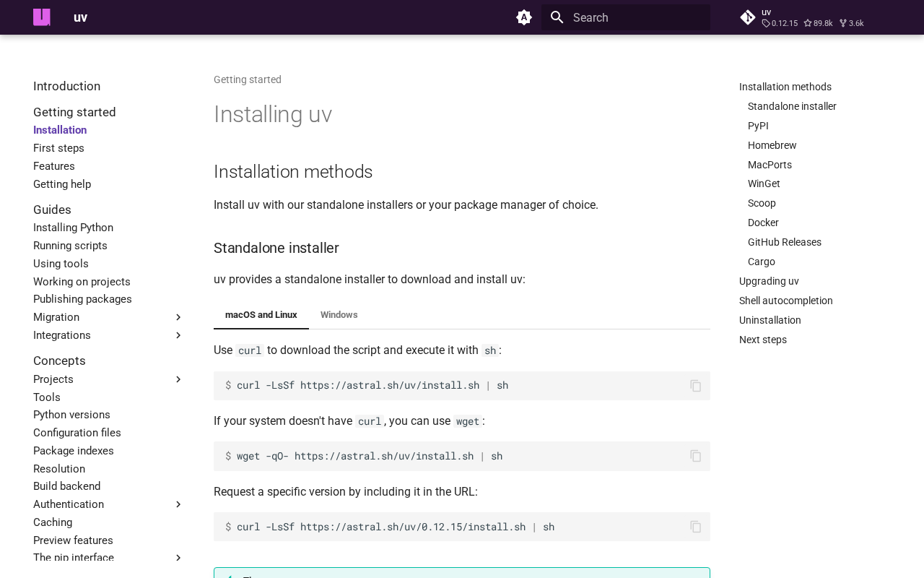Jump to Homebrew section
Image resolution: width=924 pixels, height=578 pixels.
[x=772, y=145]
